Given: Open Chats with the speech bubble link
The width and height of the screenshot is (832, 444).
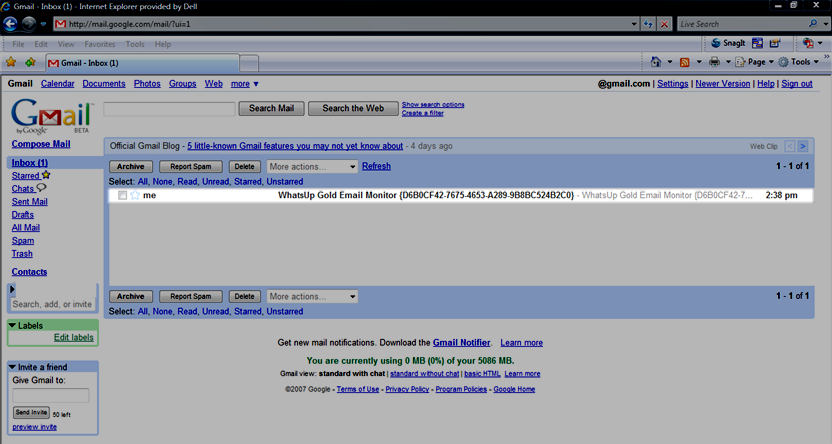Looking at the screenshot, I should pos(29,188).
